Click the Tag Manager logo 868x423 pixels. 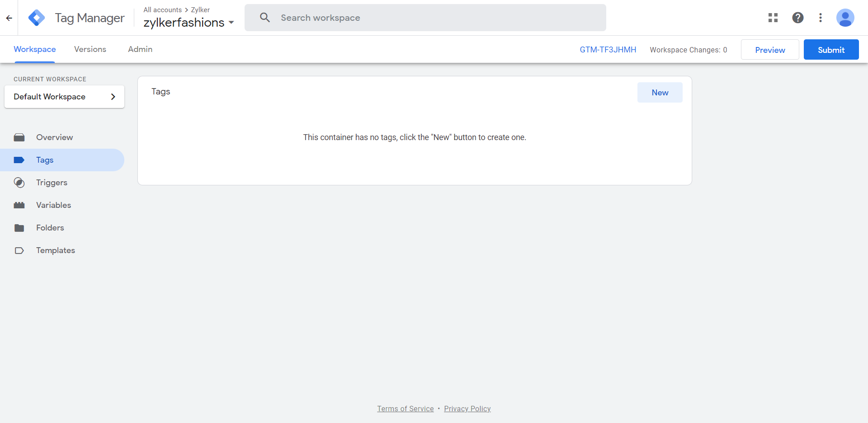(x=37, y=18)
